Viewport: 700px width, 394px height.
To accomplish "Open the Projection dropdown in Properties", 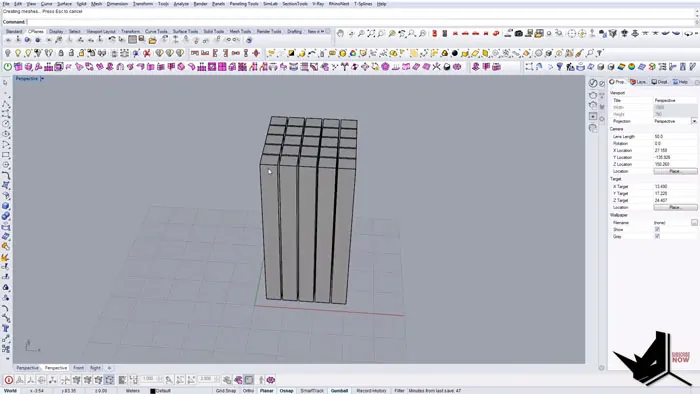I will tap(694, 121).
